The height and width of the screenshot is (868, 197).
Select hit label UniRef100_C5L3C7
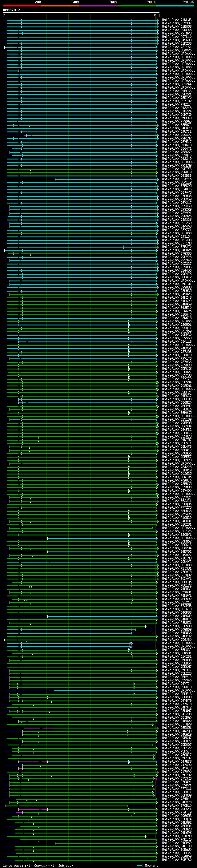(177, 670)
